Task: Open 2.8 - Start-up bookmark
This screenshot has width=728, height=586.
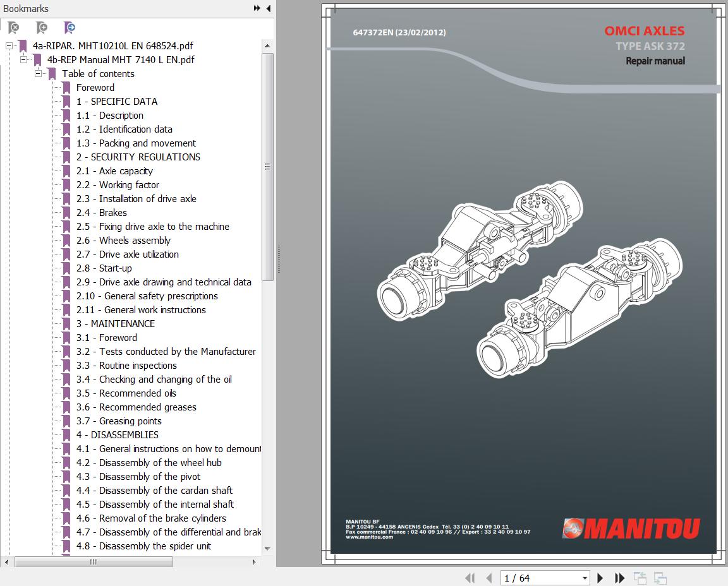Action: [104, 268]
